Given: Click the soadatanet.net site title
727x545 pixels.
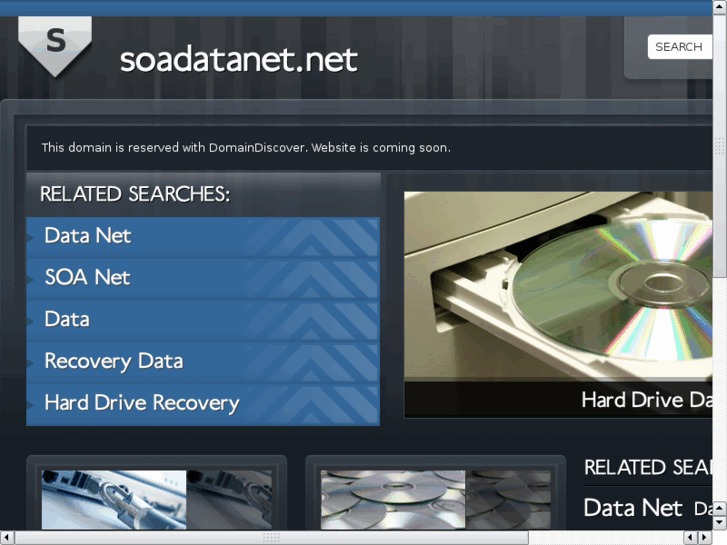Looking at the screenshot, I should [x=239, y=60].
